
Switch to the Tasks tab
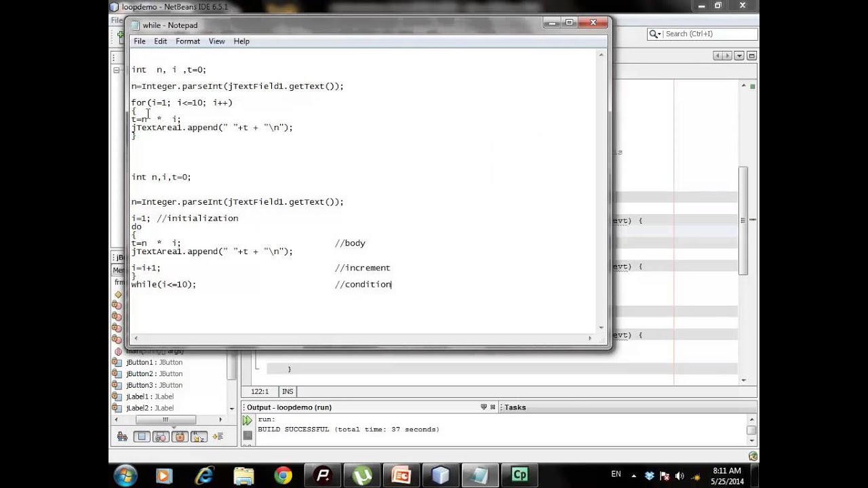point(515,407)
